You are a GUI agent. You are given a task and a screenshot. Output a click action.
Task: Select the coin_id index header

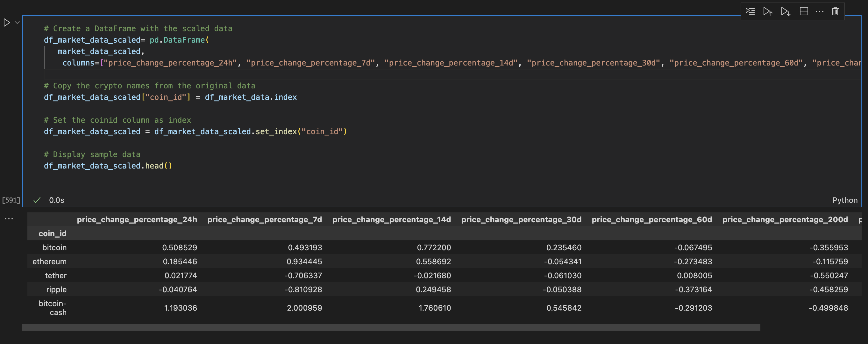(53, 233)
